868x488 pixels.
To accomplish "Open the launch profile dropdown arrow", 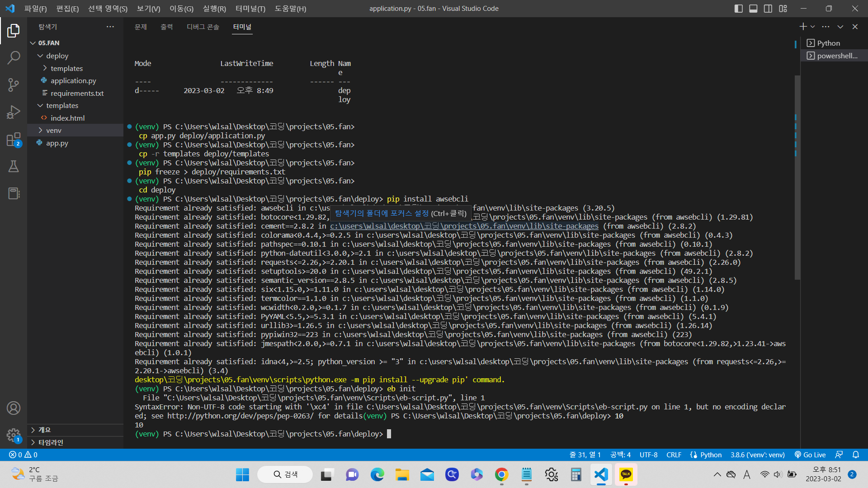I will (812, 27).
